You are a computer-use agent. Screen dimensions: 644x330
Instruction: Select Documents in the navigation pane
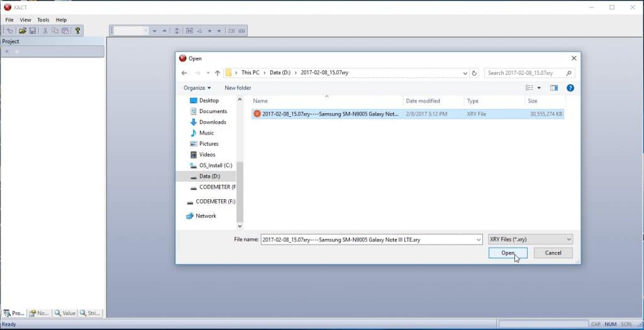pyautogui.click(x=209, y=111)
